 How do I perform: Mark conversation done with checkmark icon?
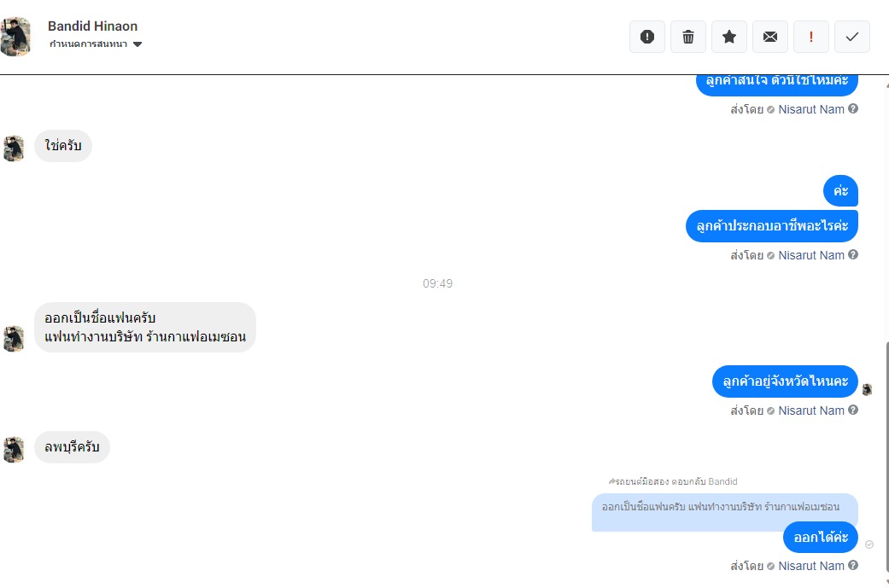[852, 37]
